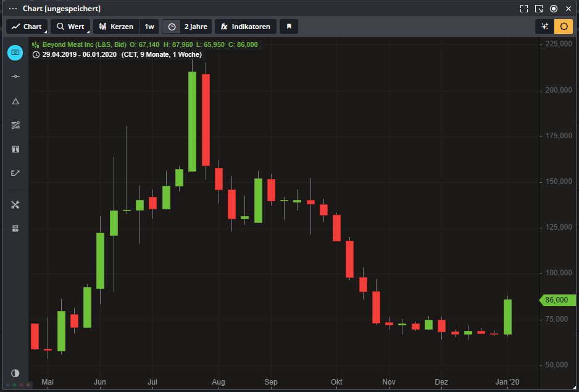Click the bookmark icon in the toolbar
Screen dimensions: 579x392
point(289,27)
